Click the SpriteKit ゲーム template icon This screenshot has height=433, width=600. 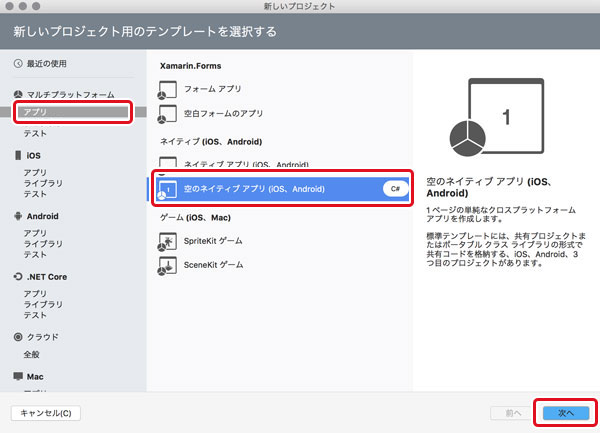point(167,242)
